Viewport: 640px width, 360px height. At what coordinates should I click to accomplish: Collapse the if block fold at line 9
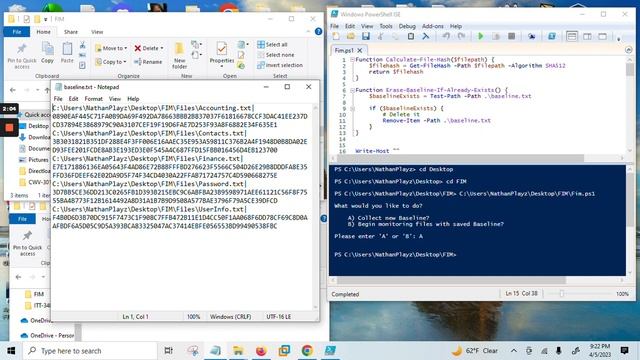point(352,109)
